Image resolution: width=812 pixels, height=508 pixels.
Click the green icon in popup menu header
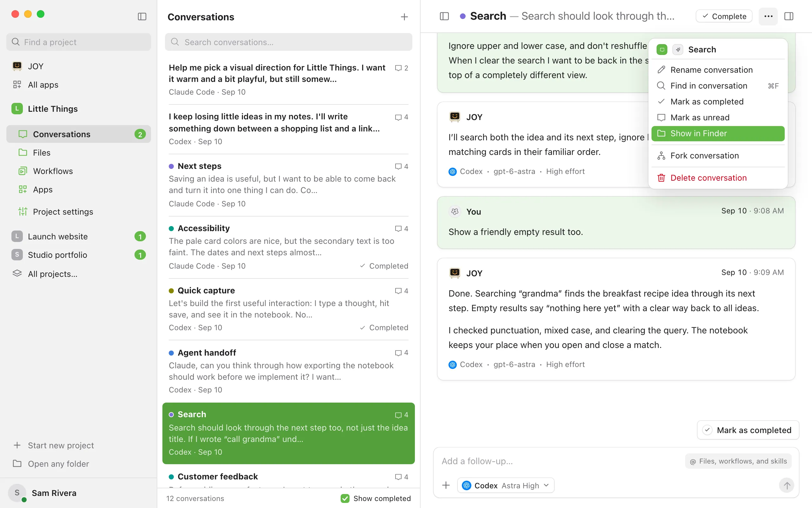tap(662, 50)
